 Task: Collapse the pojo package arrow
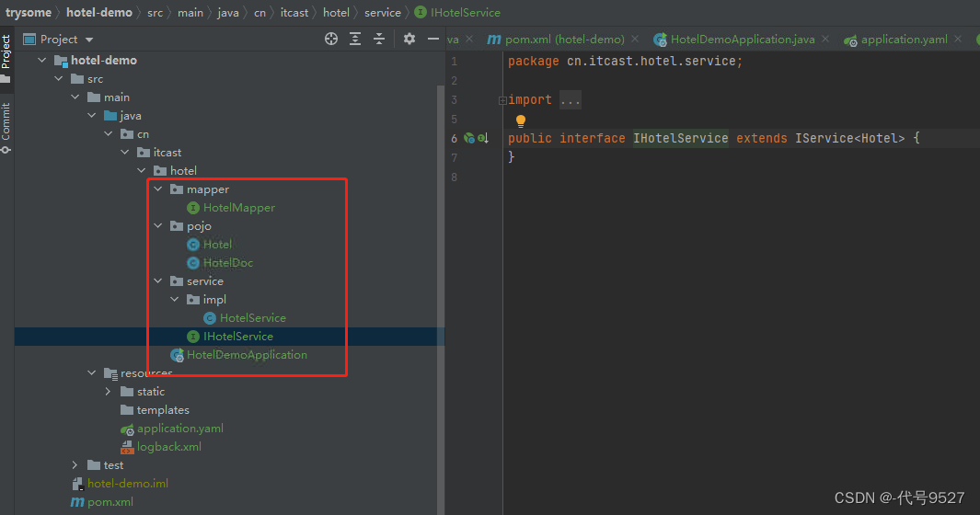click(x=158, y=225)
